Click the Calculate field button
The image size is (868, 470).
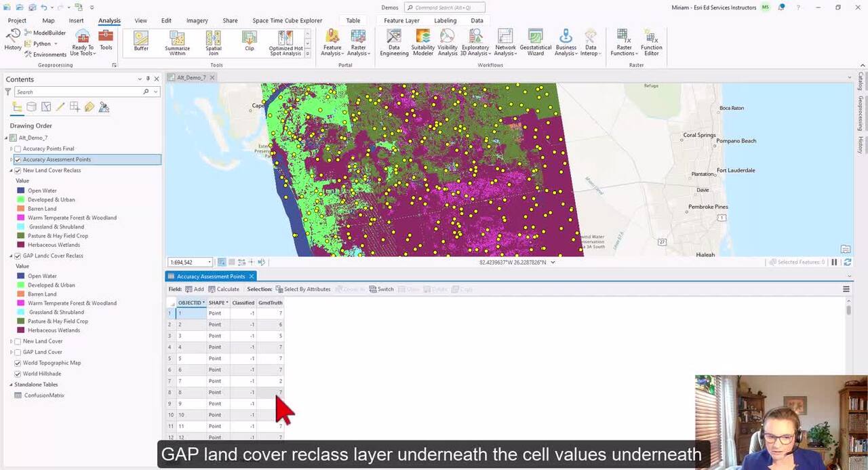click(223, 289)
